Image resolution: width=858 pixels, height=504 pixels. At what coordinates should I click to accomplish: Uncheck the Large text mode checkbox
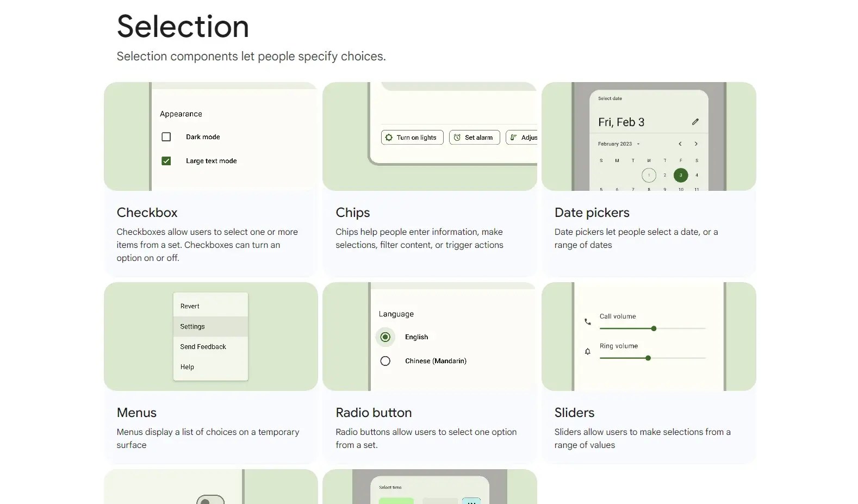(166, 161)
